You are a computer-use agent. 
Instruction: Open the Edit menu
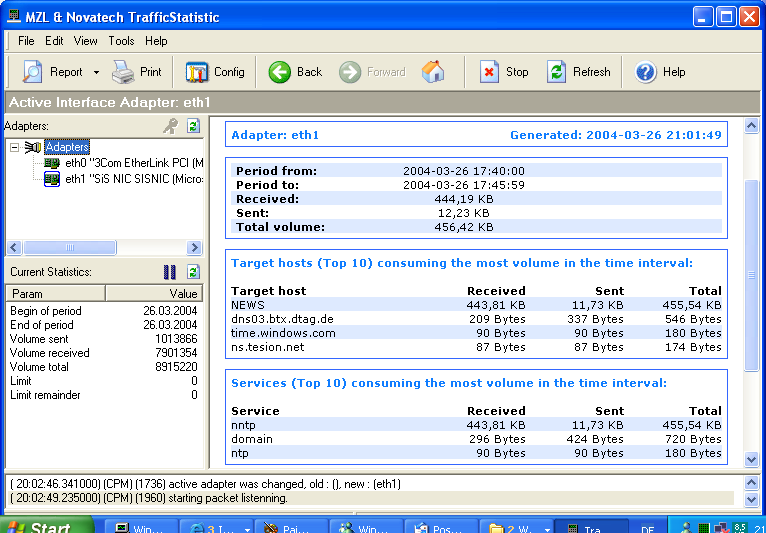[54, 41]
